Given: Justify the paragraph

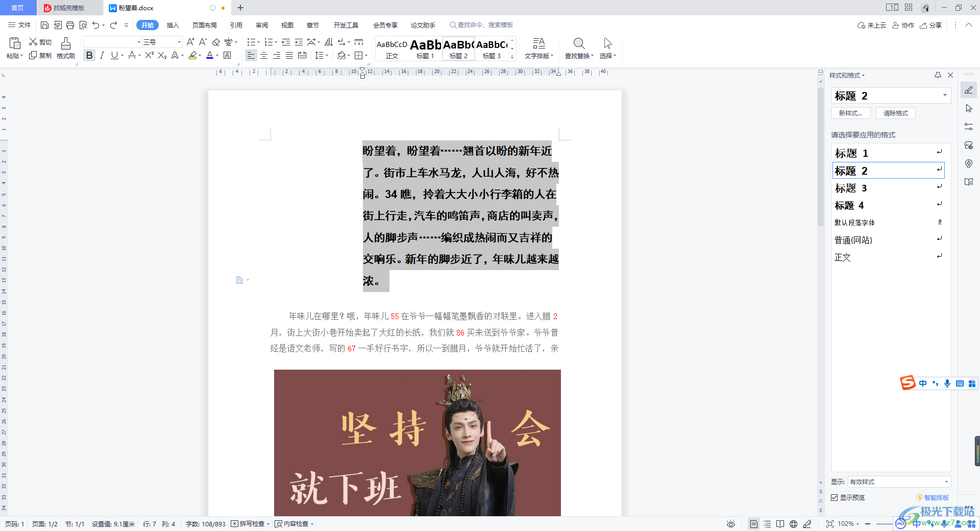Looking at the screenshot, I should pos(289,55).
